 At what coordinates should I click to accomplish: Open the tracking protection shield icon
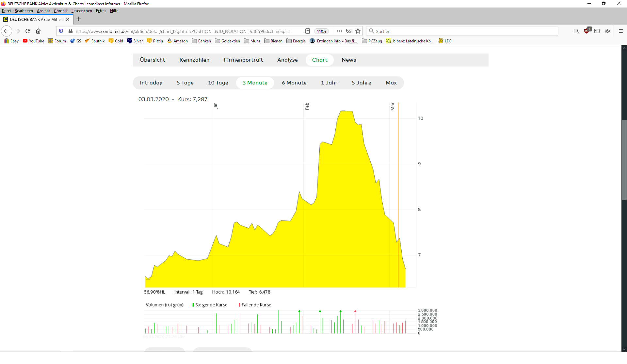point(61,31)
